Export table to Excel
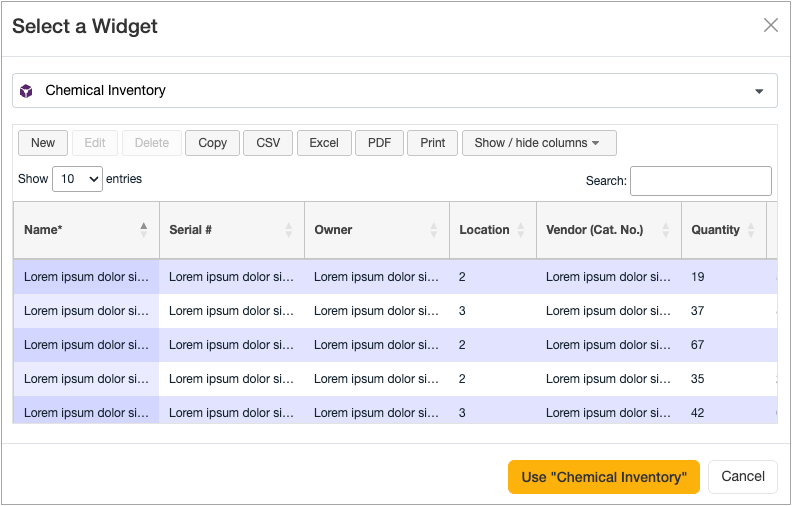792x506 pixels. (324, 143)
